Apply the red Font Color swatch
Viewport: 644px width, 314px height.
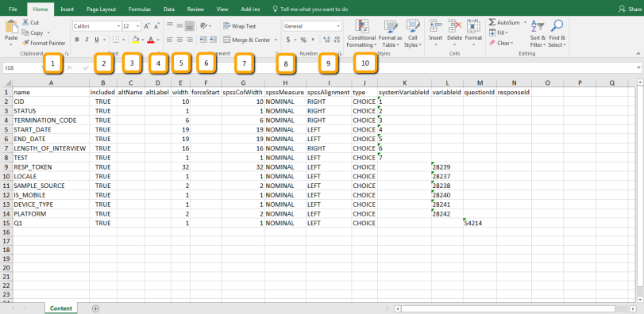151,40
